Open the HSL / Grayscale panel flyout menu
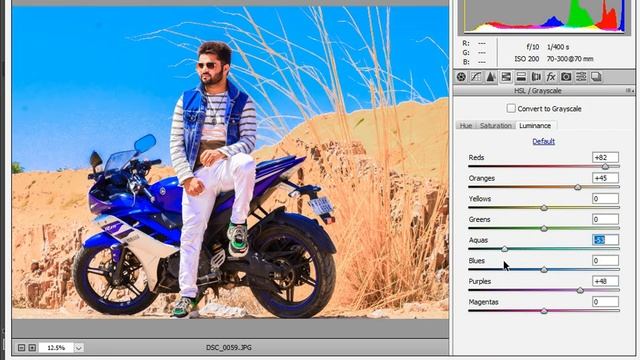Screen dimensions: 640x360 [629, 91]
